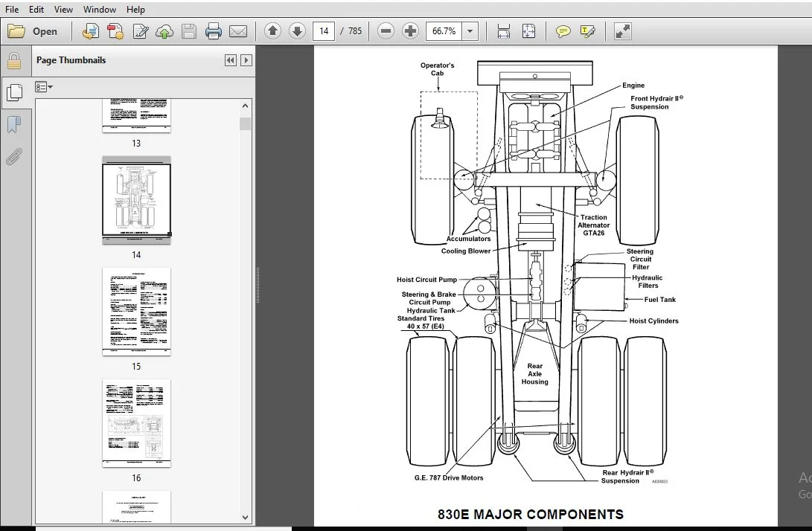Viewport: 812px width, 531px height.
Task: Expand the thumbnails panel with right-arrow button
Action: tap(246, 60)
